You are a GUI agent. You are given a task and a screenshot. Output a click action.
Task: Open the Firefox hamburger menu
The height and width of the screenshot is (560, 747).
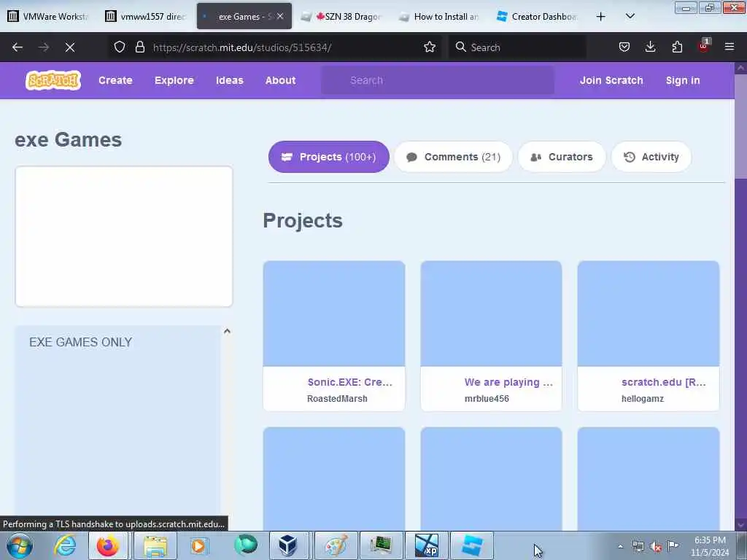tap(729, 47)
